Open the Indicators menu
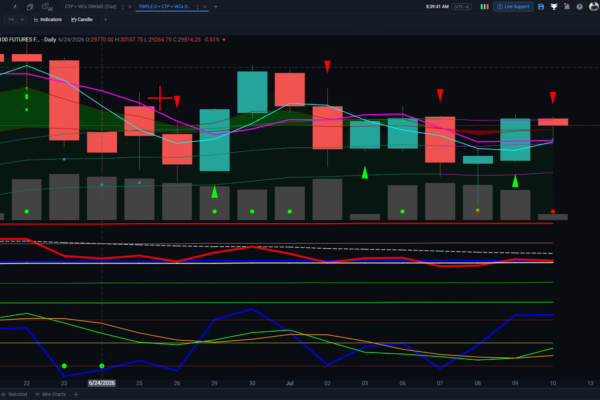The width and height of the screenshot is (600, 400). [48, 20]
